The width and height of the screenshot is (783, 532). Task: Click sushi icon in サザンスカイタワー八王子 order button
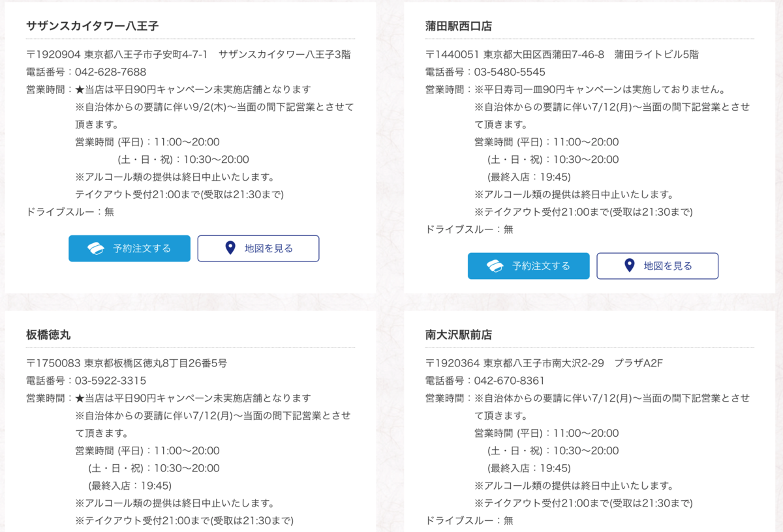click(x=96, y=248)
